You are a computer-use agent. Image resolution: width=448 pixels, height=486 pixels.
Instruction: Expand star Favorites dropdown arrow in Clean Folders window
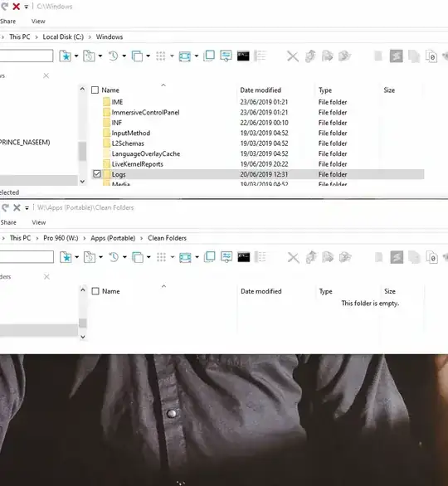click(x=77, y=257)
